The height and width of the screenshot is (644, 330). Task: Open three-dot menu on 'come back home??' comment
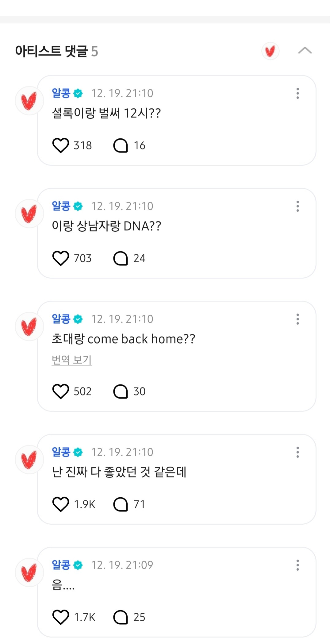click(x=297, y=319)
